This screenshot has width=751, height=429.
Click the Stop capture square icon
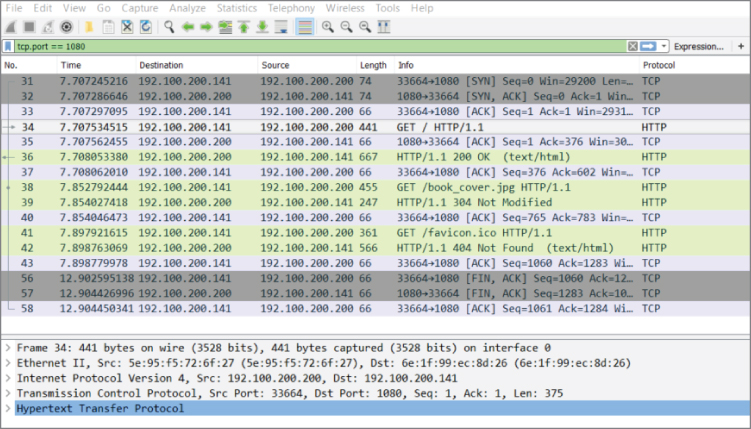[29, 27]
